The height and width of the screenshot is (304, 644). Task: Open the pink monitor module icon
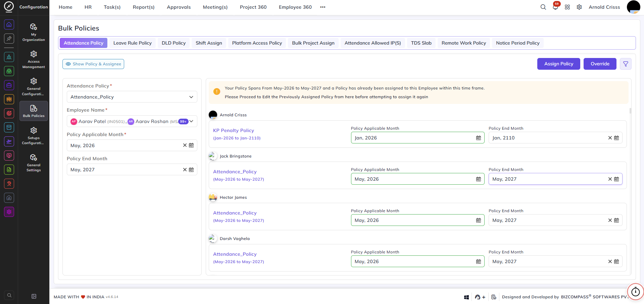[9, 156]
